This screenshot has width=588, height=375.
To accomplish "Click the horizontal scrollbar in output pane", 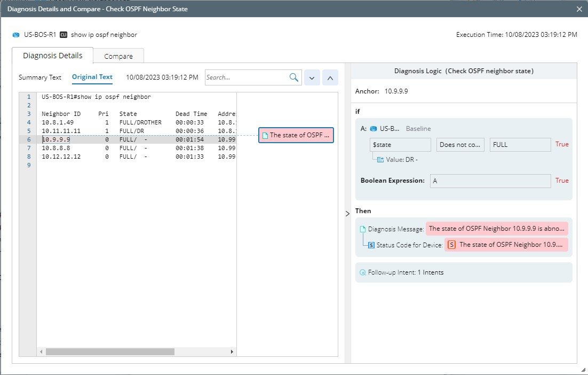I will [x=109, y=352].
